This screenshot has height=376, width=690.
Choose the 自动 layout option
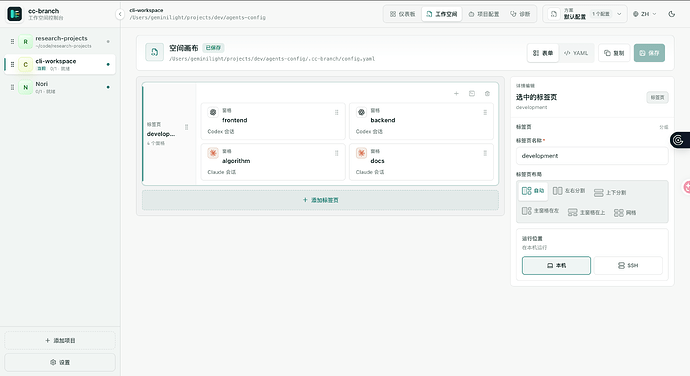point(533,191)
